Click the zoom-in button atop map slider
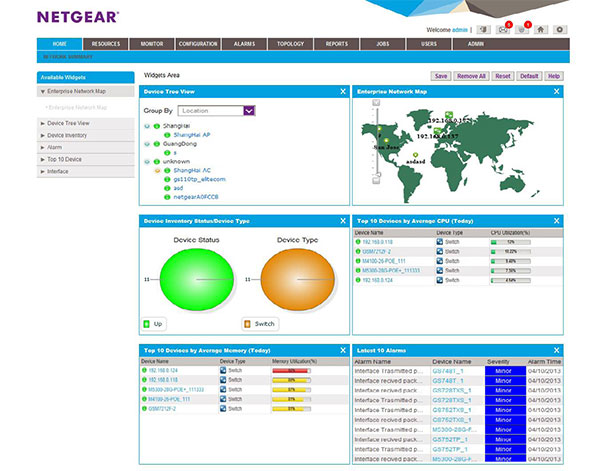 click(x=377, y=103)
